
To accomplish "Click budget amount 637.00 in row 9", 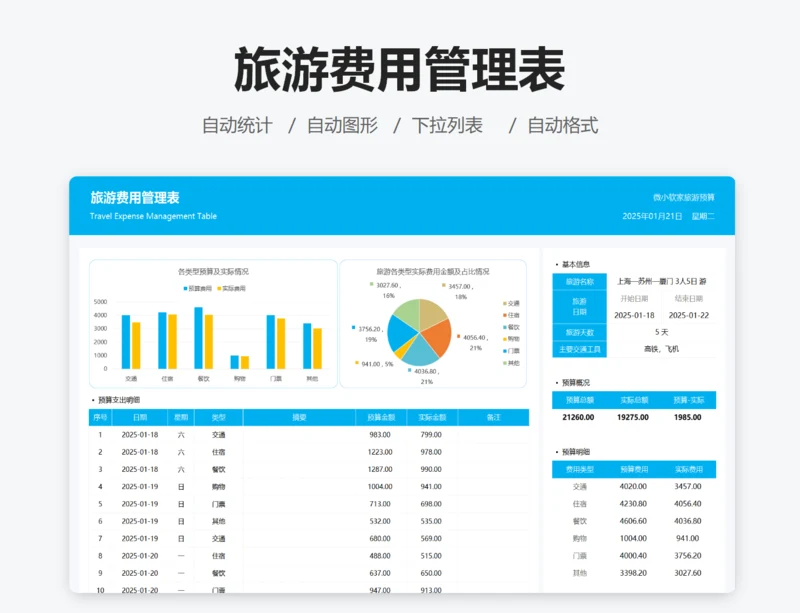I will pyautogui.click(x=380, y=574).
